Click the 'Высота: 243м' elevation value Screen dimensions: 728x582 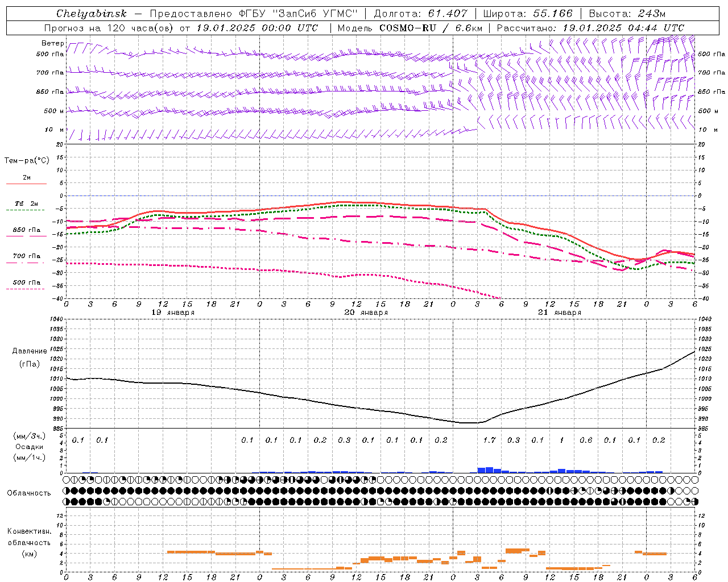coord(627,14)
